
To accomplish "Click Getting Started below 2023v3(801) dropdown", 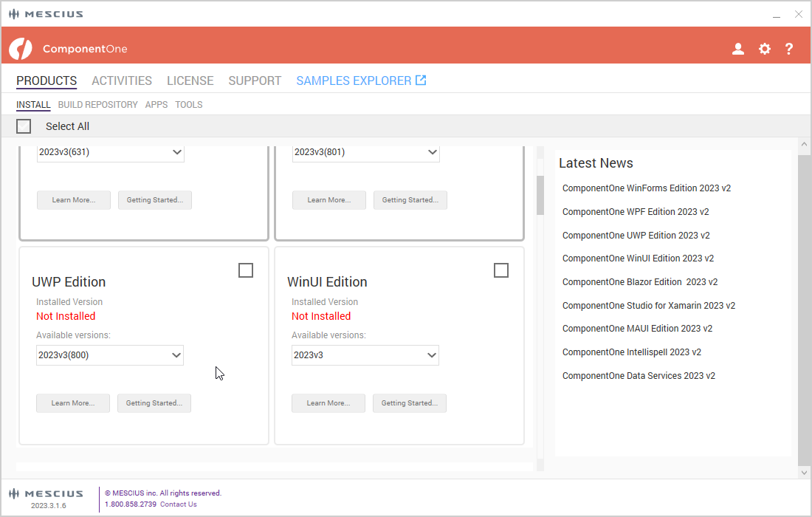I will (410, 200).
